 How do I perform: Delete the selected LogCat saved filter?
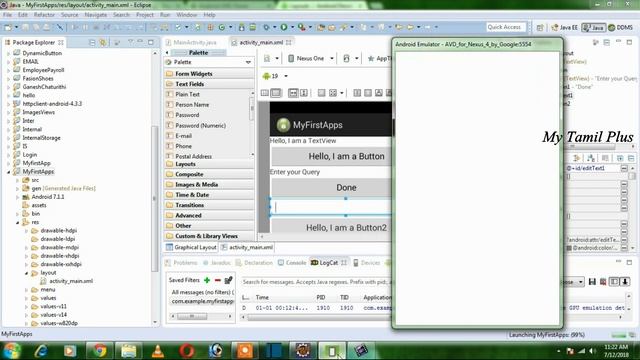click(x=218, y=280)
